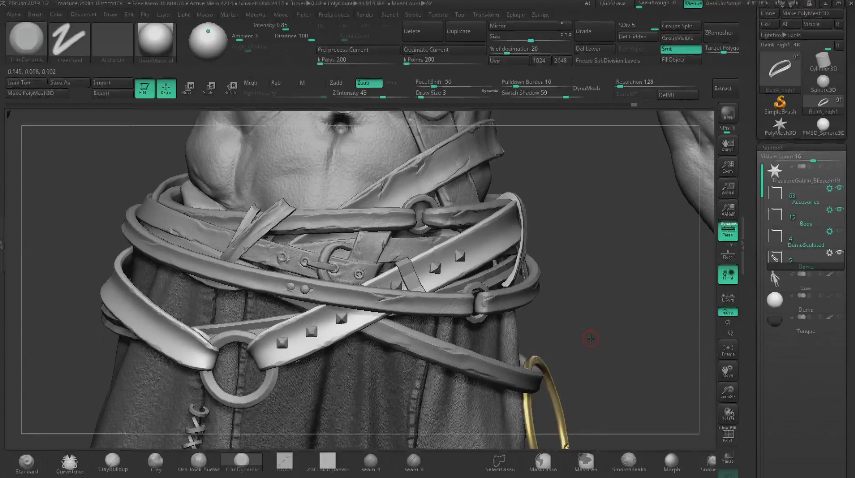Select the 2048 UV map size
The width and height of the screenshot is (855, 478).
560,60
